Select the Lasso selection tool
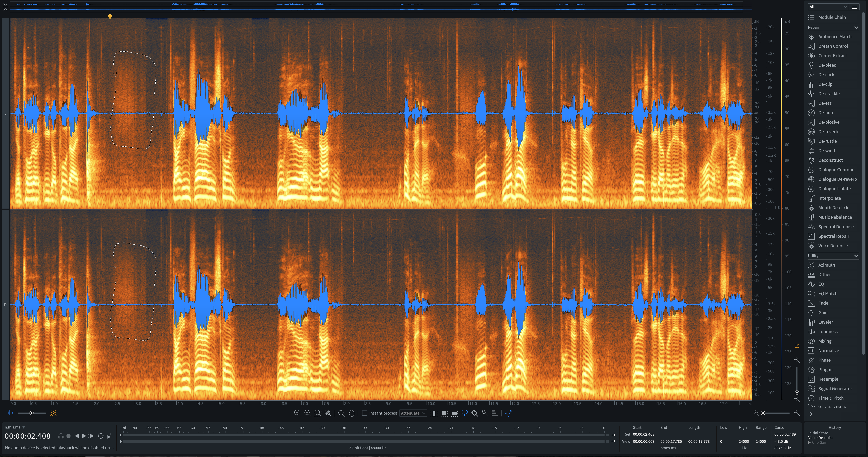Viewport: 868px width, 457px height. pos(464,413)
